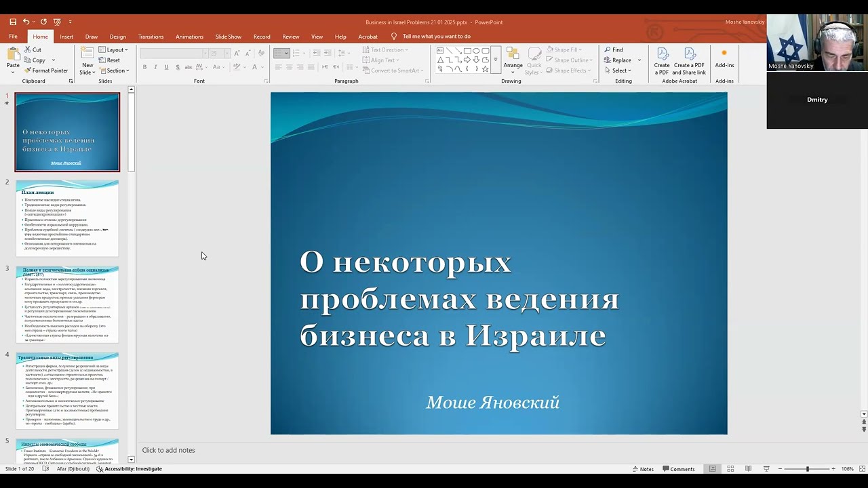Open the Section dropdown menu

point(113,70)
